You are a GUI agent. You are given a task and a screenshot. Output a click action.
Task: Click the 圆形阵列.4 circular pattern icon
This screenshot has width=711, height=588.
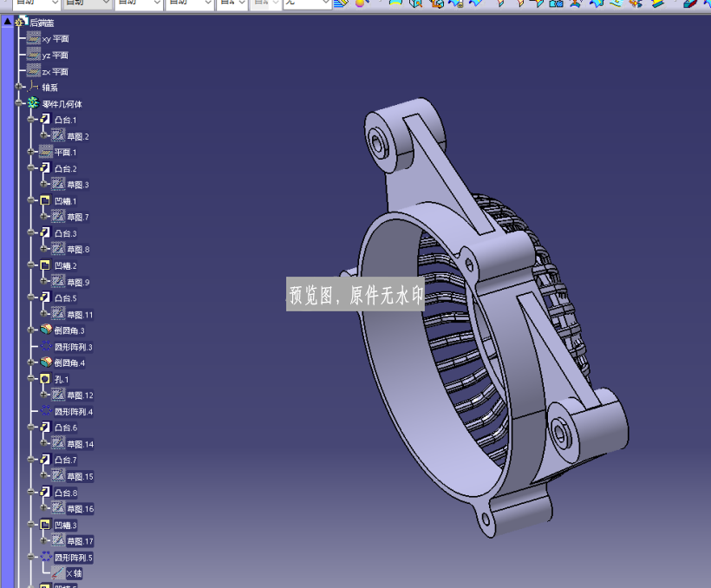click(x=46, y=411)
